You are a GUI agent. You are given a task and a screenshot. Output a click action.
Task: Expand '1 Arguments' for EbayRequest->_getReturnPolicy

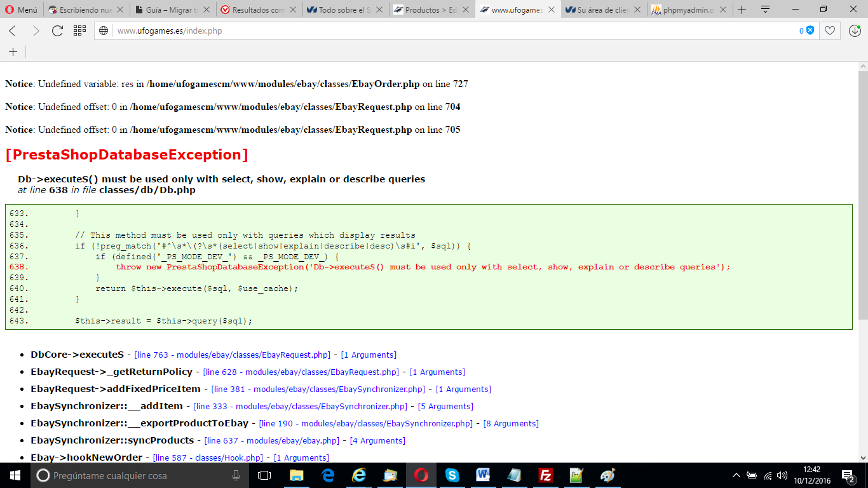437,372
